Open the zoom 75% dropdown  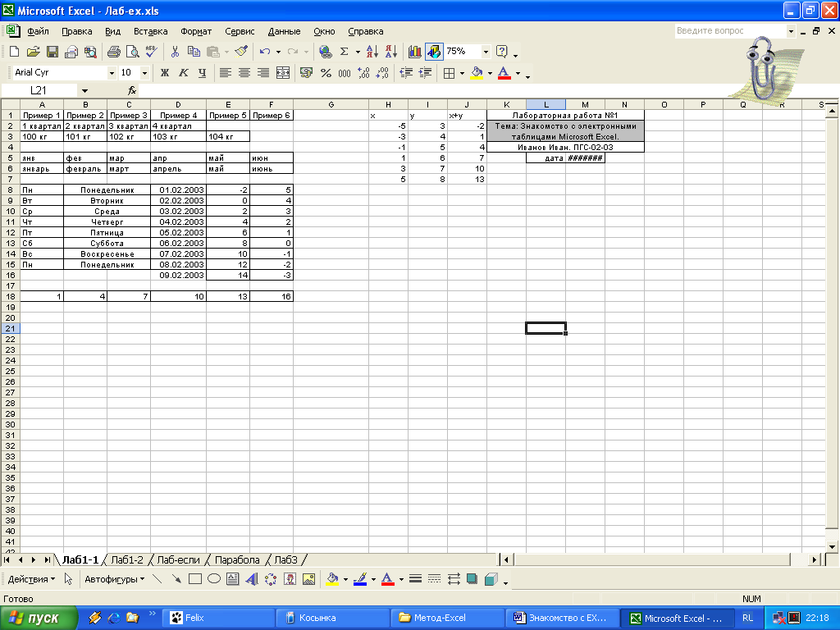(x=486, y=52)
